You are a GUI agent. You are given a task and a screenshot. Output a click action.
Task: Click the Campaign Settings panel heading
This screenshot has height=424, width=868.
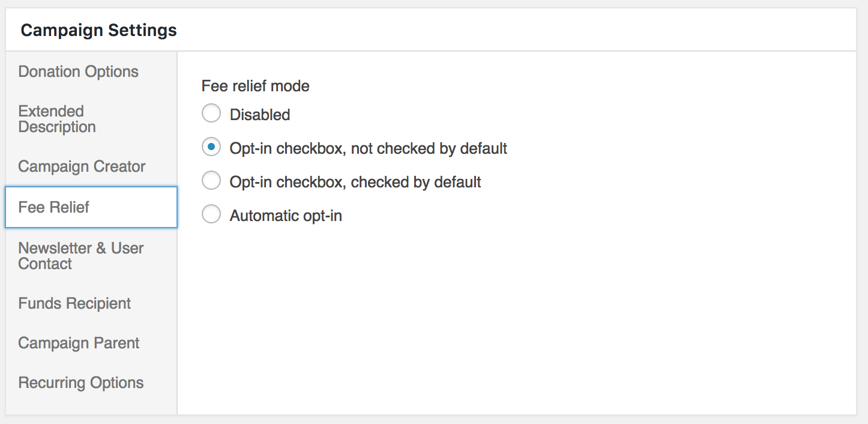point(98,30)
